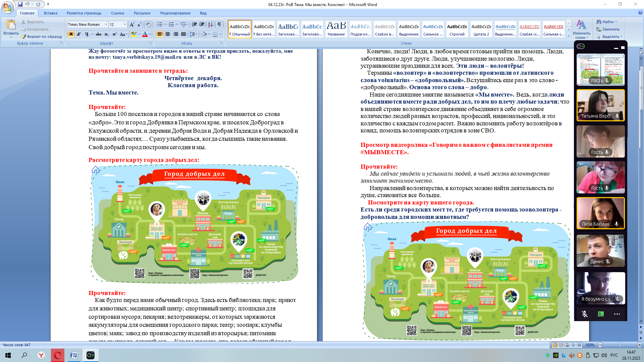Image resolution: width=644 pixels, height=362 pixels.
Task: Click the Sort (А-Я) icon
Action: [210, 24]
